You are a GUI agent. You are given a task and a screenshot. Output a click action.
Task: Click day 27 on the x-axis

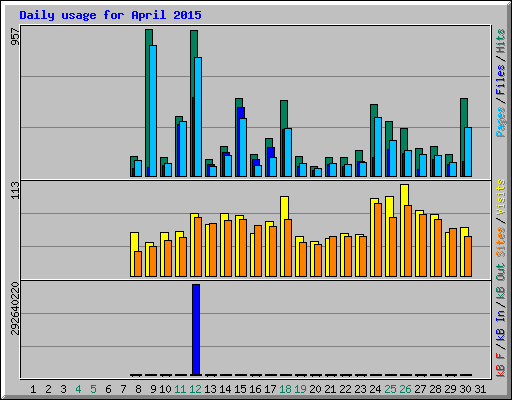[x=420, y=389]
